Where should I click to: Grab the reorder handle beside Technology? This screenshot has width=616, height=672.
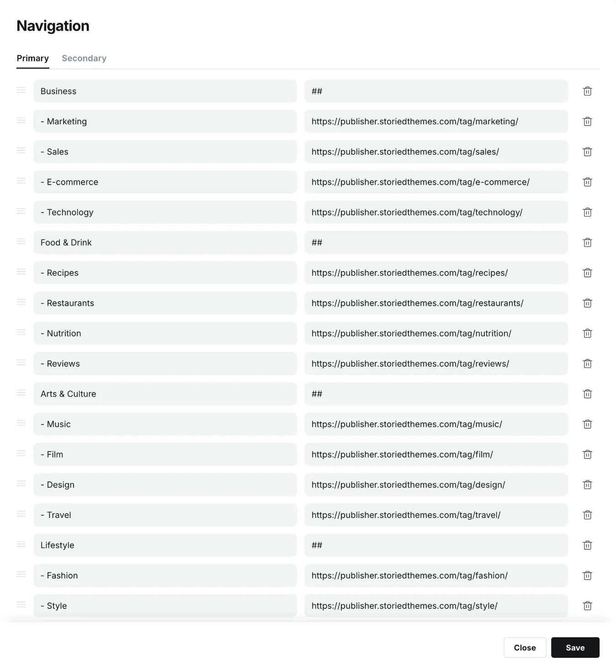point(21,211)
